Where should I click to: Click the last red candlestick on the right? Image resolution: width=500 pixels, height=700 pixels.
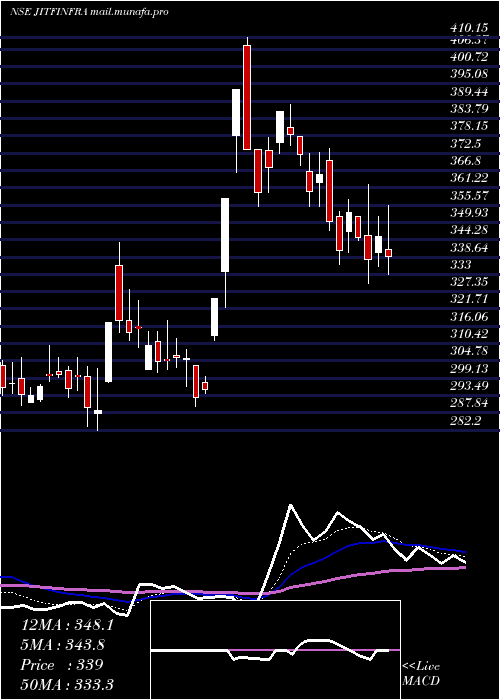click(388, 253)
